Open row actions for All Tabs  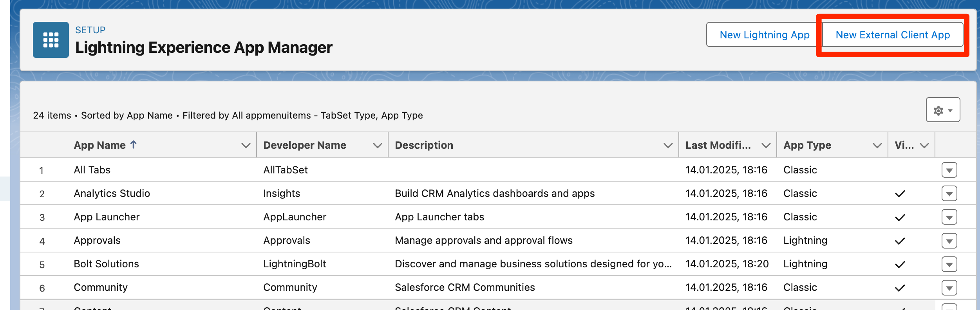(949, 170)
